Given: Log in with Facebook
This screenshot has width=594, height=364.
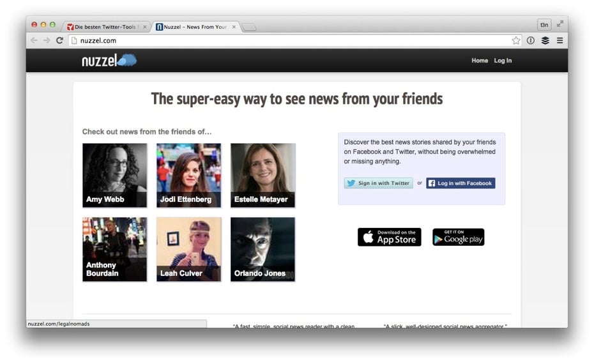Looking at the screenshot, I should (461, 183).
